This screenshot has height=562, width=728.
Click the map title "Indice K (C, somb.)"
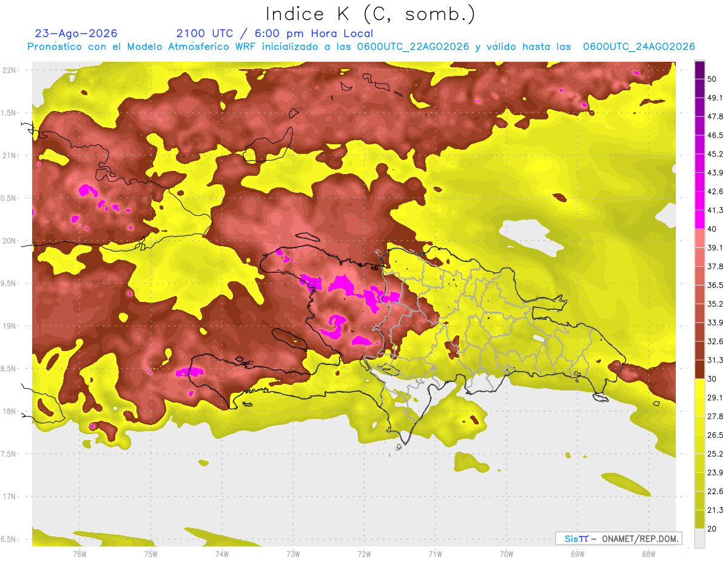(x=371, y=14)
